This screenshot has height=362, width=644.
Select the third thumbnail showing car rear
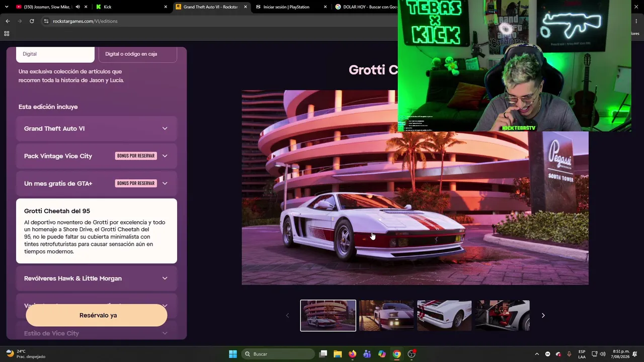[444, 316]
